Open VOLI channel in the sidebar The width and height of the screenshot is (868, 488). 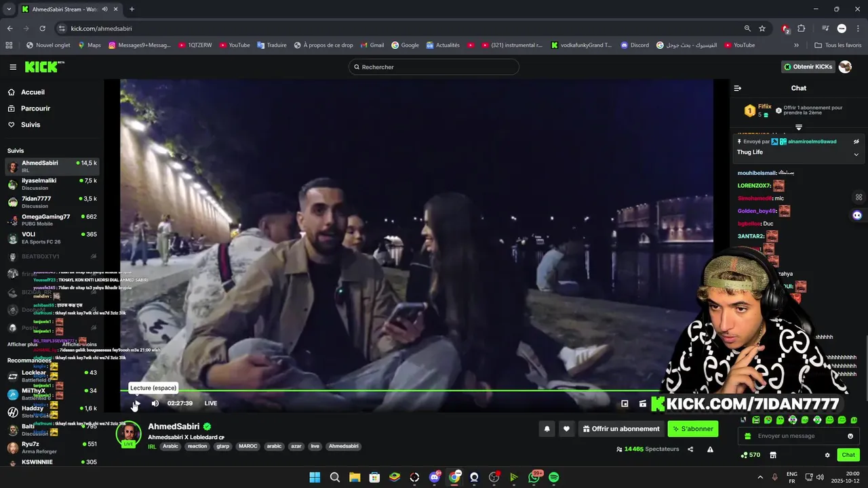pos(52,238)
